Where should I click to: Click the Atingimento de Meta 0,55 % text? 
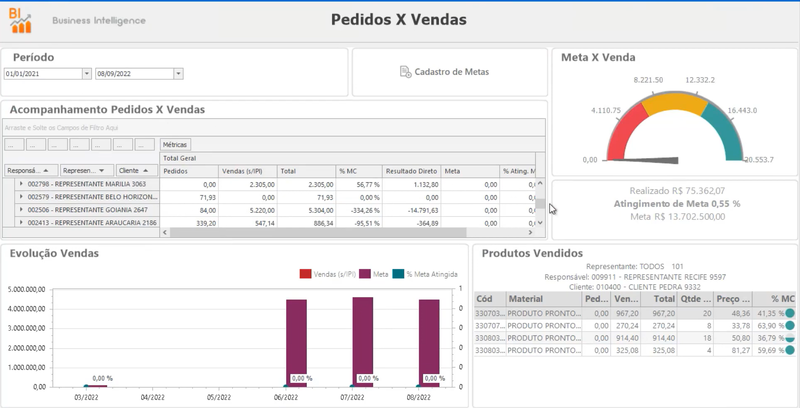click(x=677, y=204)
